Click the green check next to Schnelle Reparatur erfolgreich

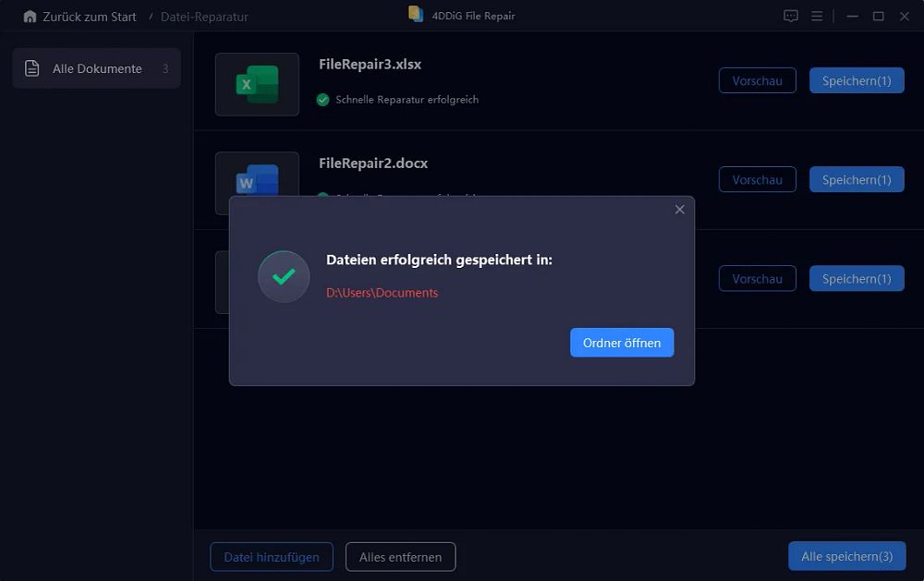pyautogui.click(x=322, y=100)
